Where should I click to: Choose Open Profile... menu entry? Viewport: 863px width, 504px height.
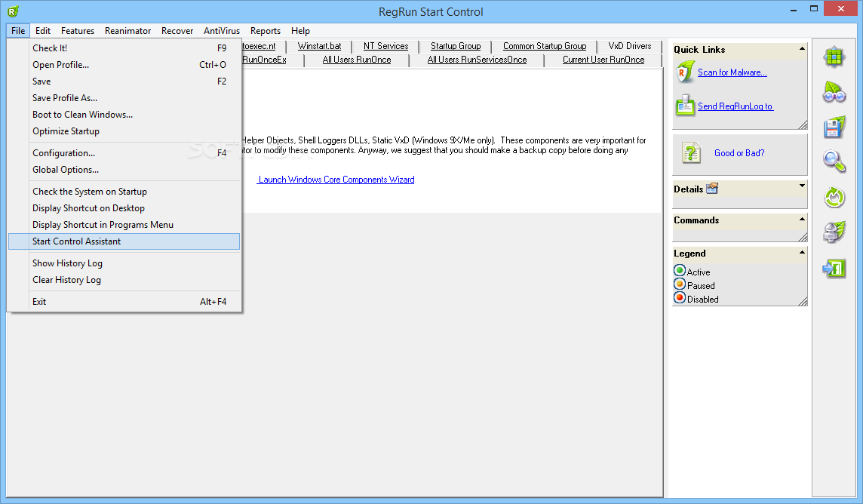click(x=124, y=64)
